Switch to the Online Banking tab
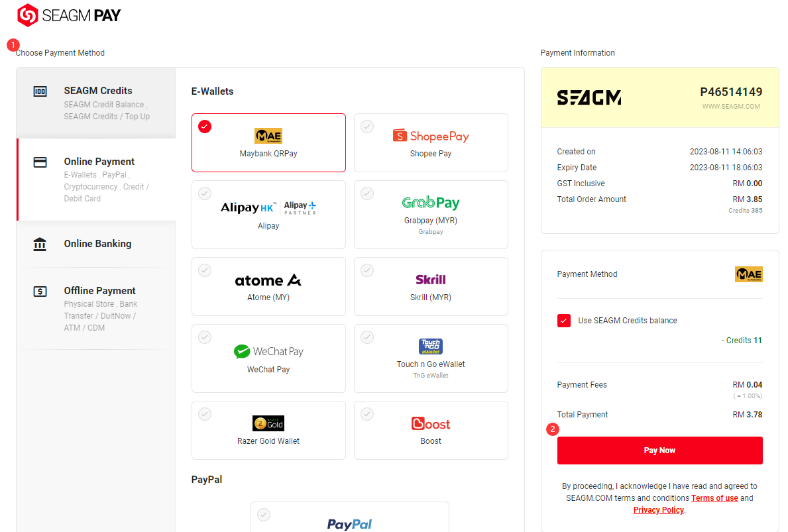 coord(96,244)
